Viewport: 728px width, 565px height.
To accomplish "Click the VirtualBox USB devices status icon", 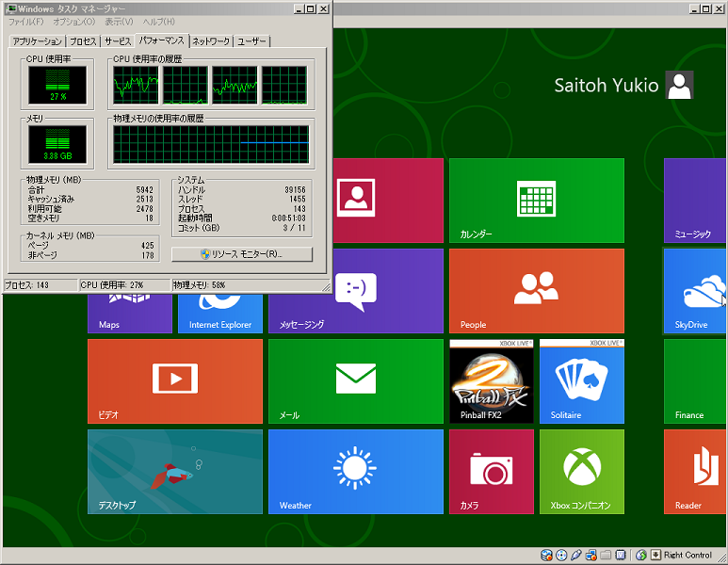I will click(576, 556).
